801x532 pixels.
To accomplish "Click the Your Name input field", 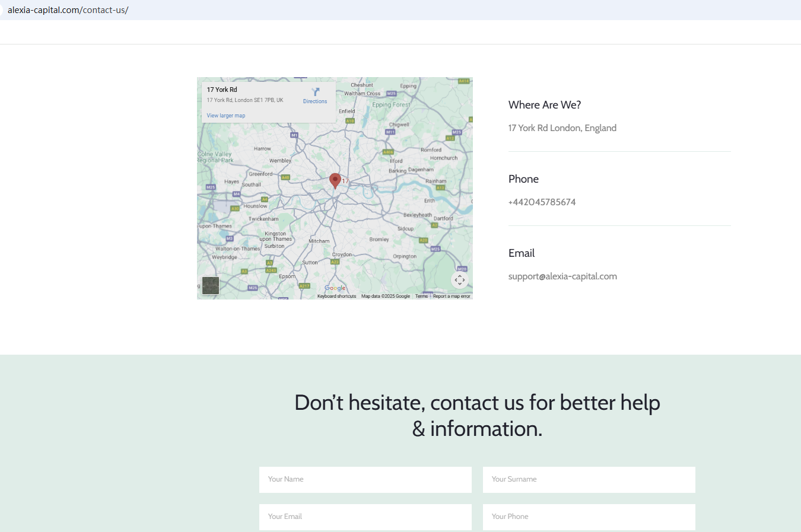I will pyautogui.click(x=365, y=479).
